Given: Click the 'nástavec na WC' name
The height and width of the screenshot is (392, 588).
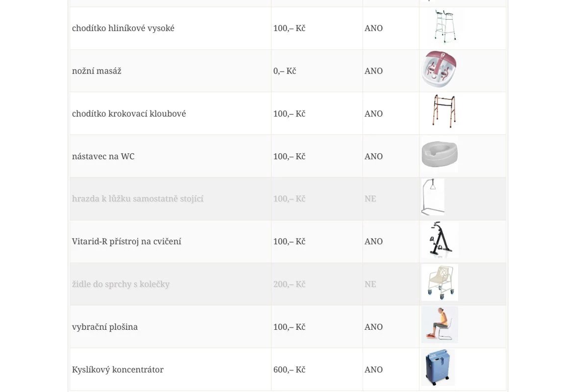Looking at the screenshot, I should (x=103, y=157).
